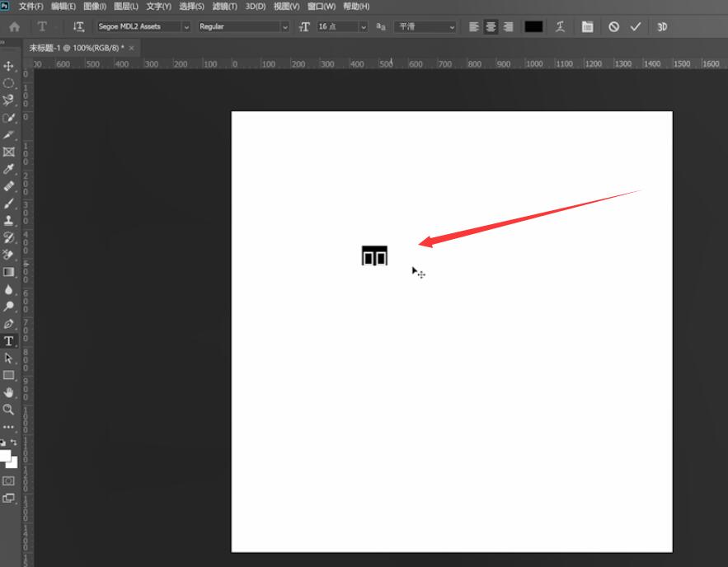Commit current text edits with checkmark
The width and height of the screenshot is (728, 567).
click(x=636, y=27)
